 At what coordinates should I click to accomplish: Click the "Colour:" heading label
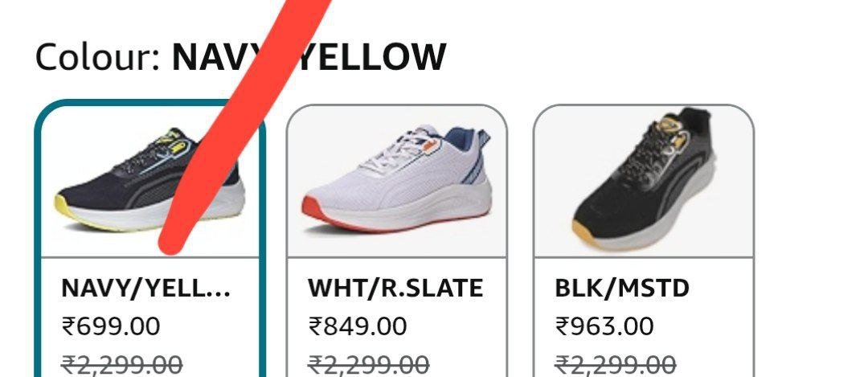98,56
